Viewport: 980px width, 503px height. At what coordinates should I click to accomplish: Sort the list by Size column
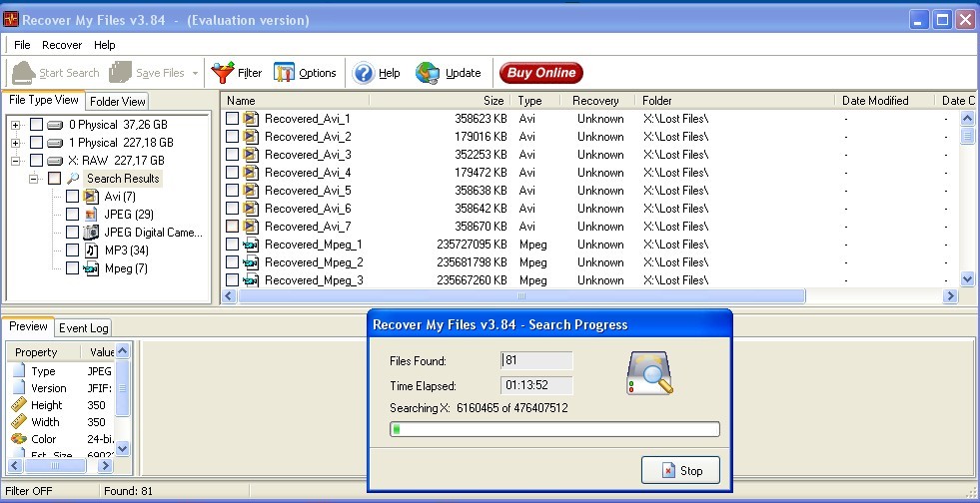pyautogui.click(x=440, y=101)
